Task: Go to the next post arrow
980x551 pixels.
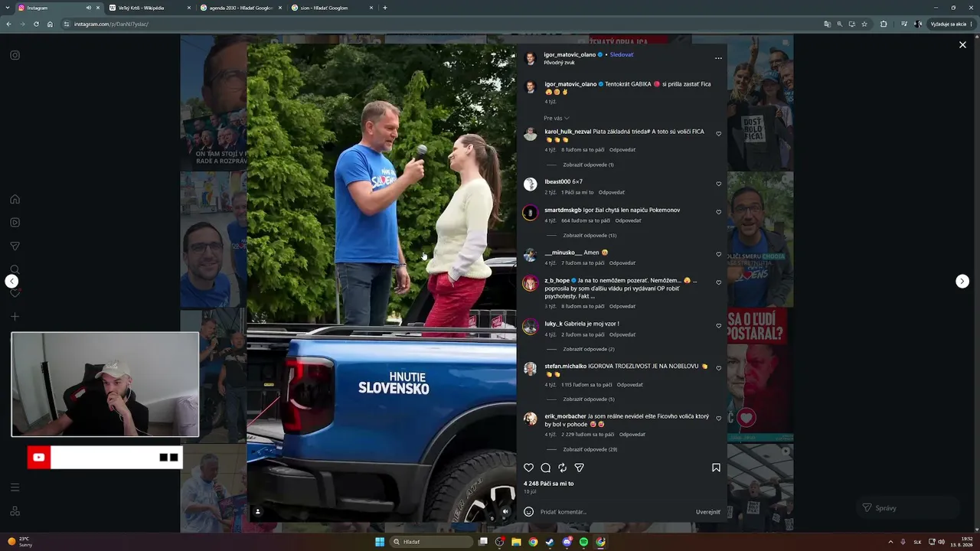Action: click(x=962, y=282)
